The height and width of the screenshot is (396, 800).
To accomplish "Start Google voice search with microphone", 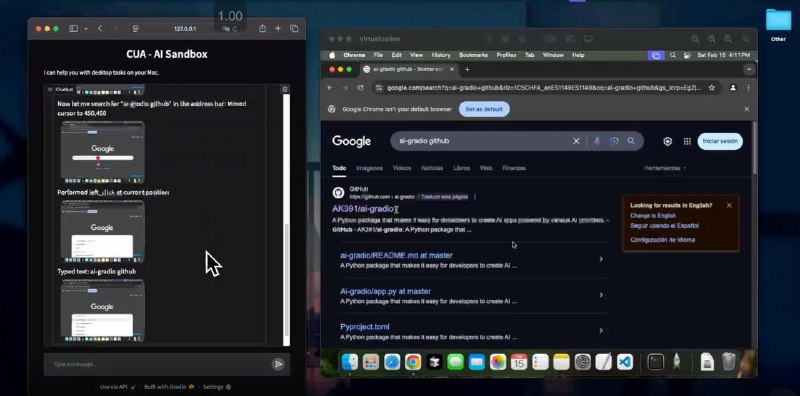I will [x=597, y=141].
